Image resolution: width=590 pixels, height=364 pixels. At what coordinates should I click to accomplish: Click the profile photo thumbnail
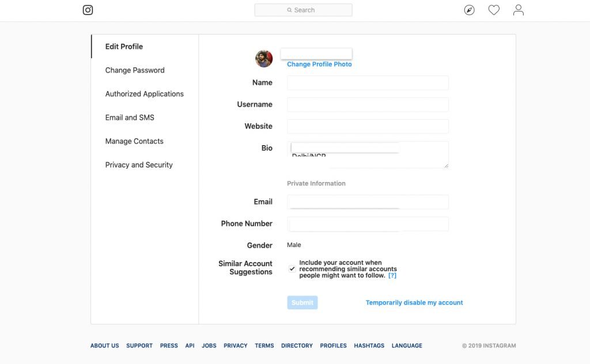tap(264, 59)
